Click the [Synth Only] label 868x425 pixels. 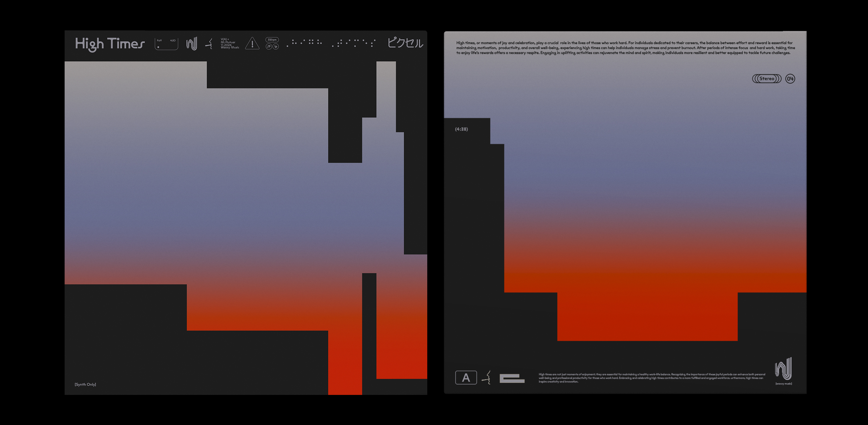[85, 384]
